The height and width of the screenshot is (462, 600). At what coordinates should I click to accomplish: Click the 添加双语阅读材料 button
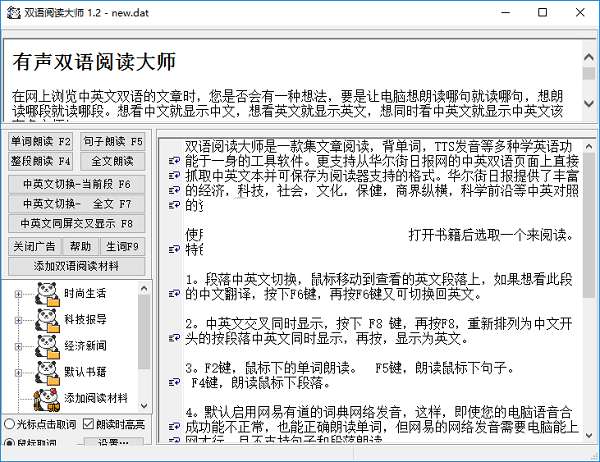(x=77, y=266)
